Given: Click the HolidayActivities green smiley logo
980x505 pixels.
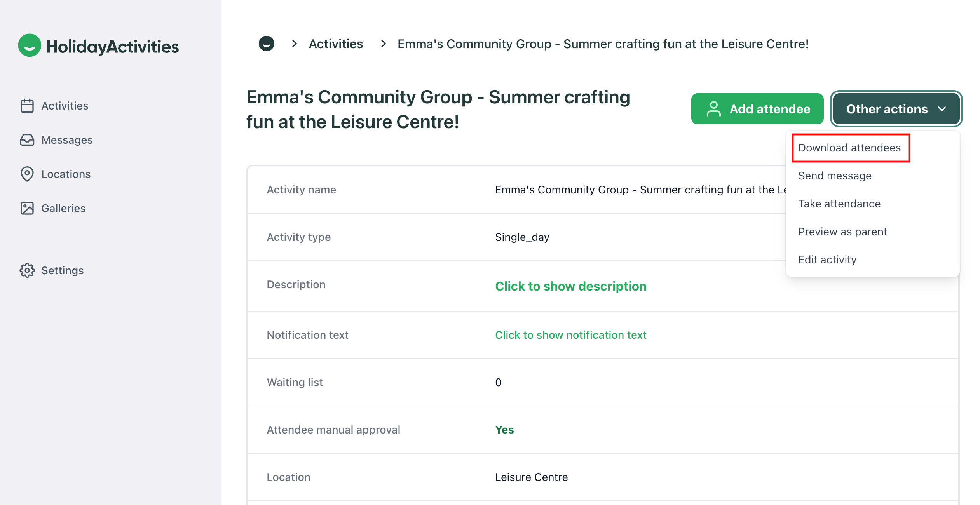Looking at the screenshot, I should [x=30, y=45].
